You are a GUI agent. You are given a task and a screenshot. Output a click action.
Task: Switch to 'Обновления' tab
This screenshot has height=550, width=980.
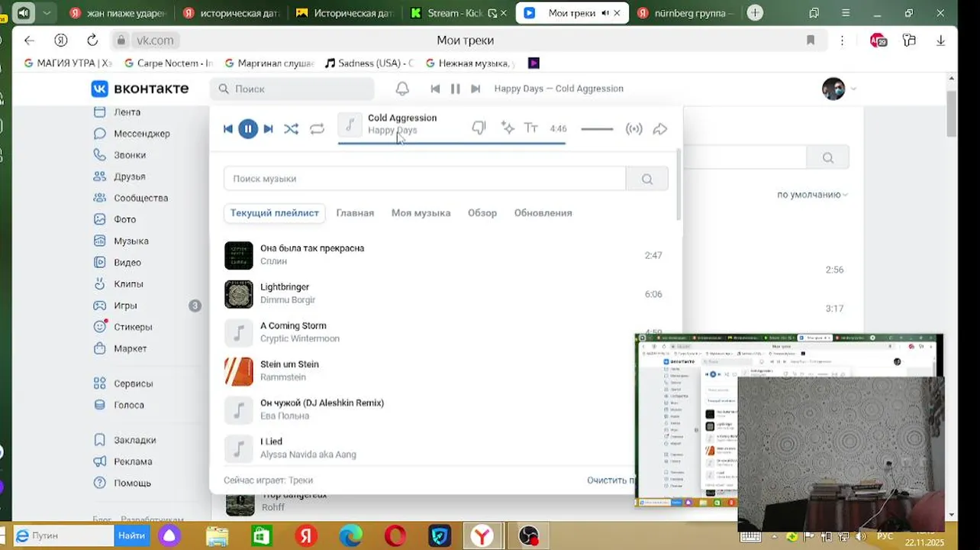[x=543, y=213]
